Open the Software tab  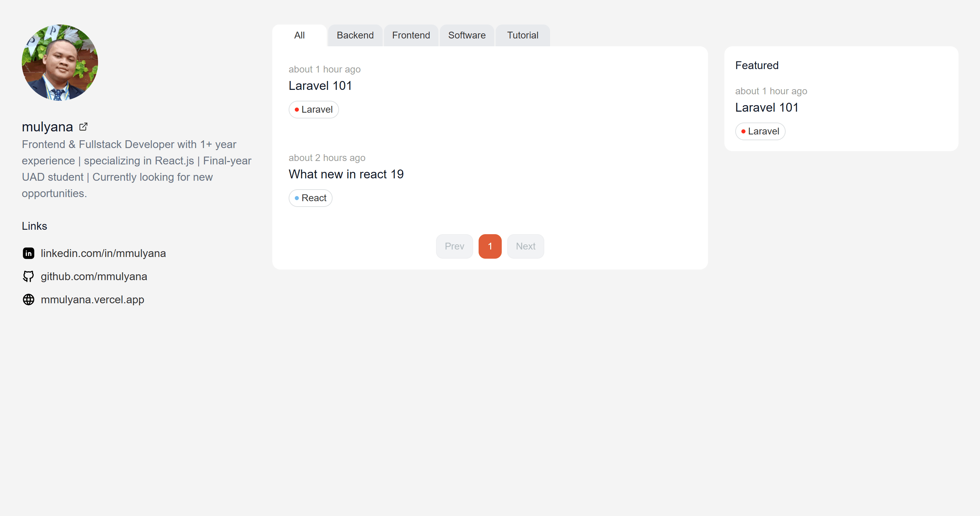pos(467,35)
